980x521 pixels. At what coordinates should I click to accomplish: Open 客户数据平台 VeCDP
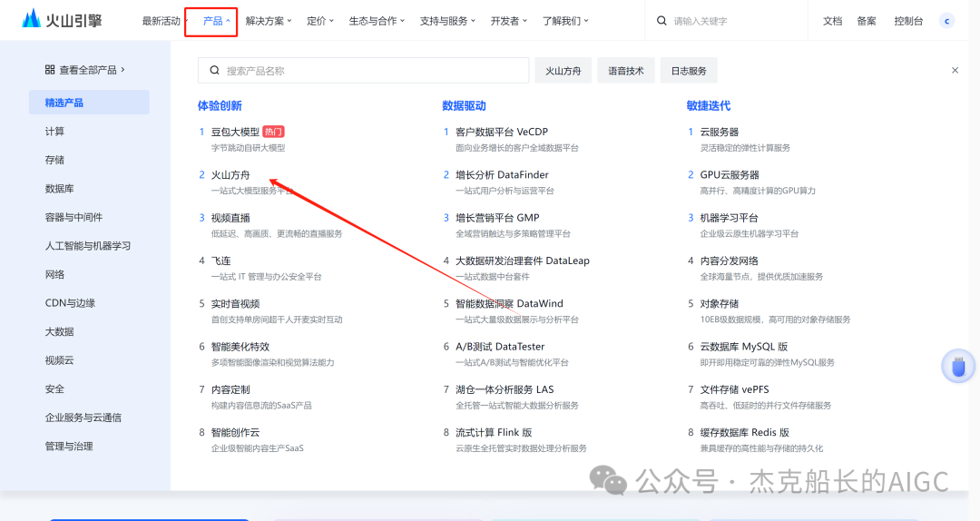coord(501,132)
